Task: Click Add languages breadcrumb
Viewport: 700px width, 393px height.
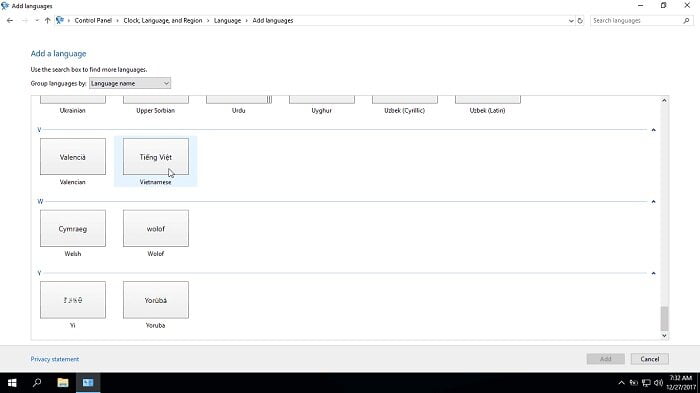Action: point(273,21)
